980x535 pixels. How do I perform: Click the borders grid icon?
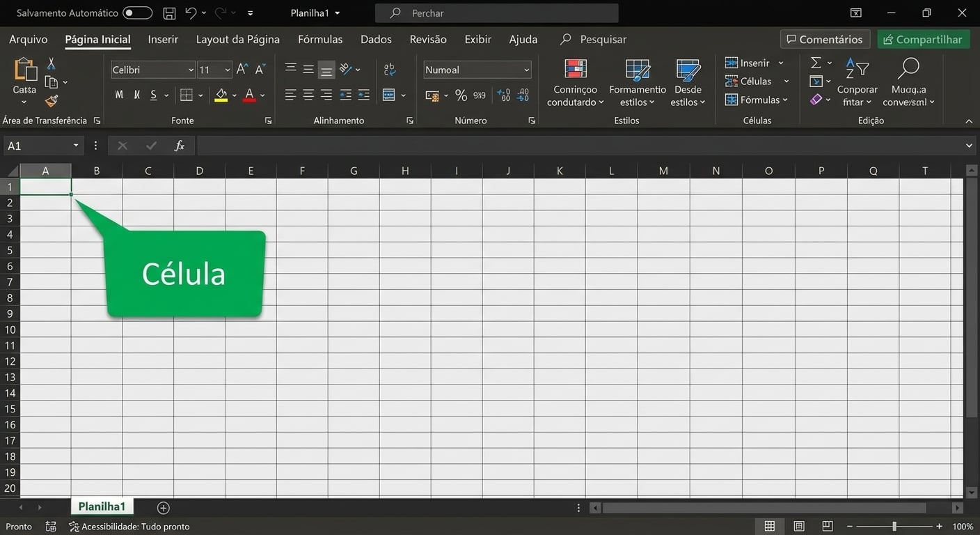pyautogui.click(x=187, y=95)
